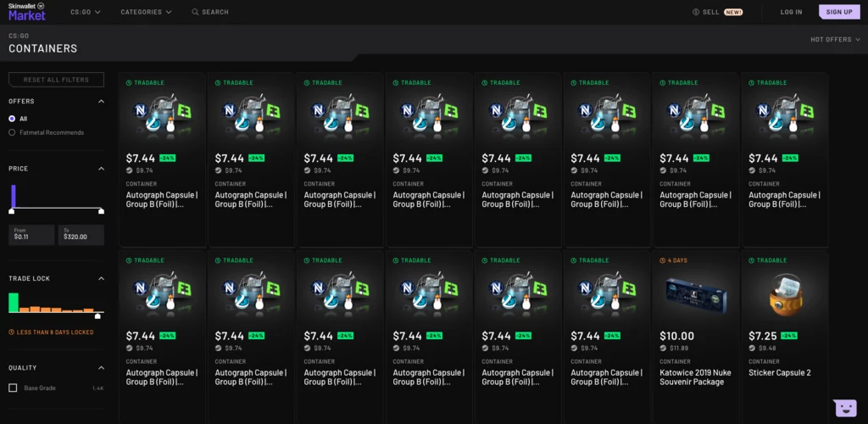Select the All offers radio button

coord(12,119)
